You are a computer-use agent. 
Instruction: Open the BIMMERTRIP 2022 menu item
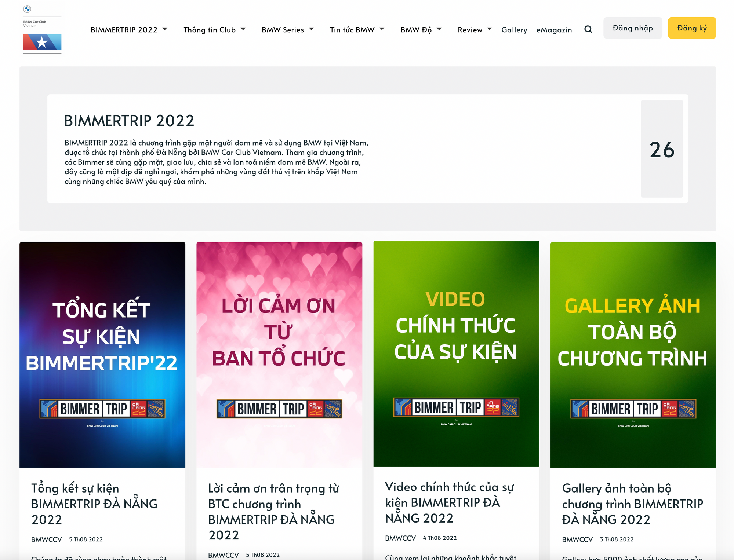pyautogui.click(x=124, y=30)
